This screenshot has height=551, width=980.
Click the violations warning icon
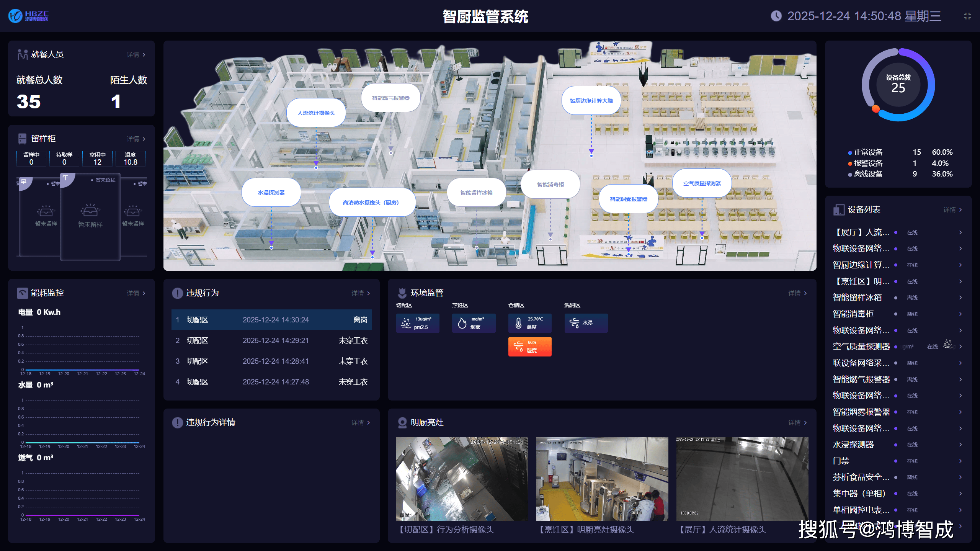point(177,293)
